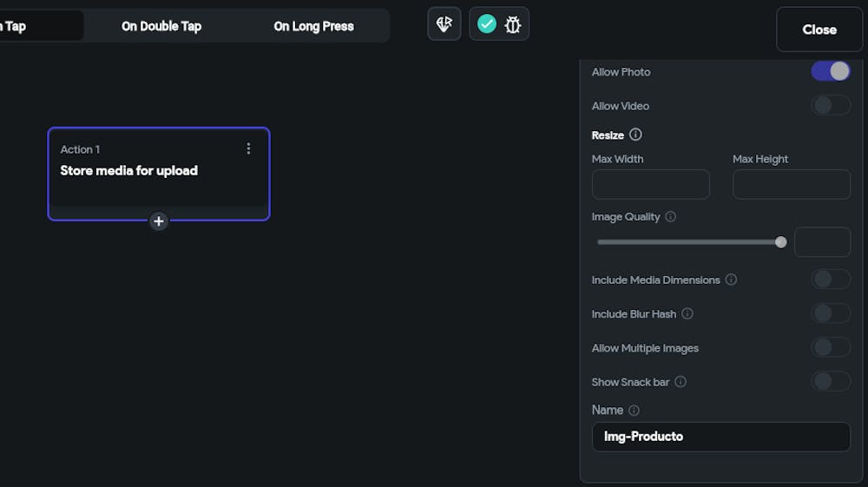Image resolution: width=868 pixels, height=487 pixels.
Task: Show info for Include Blur Hash
Action: click(x=687, y=313)
